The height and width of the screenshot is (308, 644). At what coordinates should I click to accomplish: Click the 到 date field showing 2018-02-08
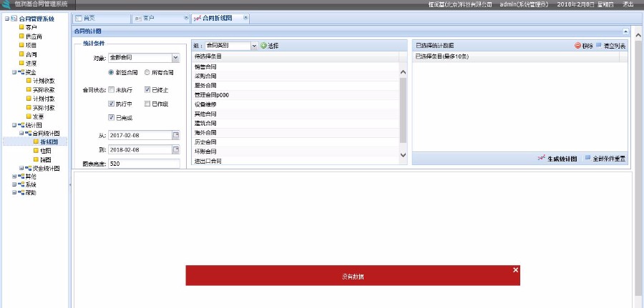click(x=140, y=149)
